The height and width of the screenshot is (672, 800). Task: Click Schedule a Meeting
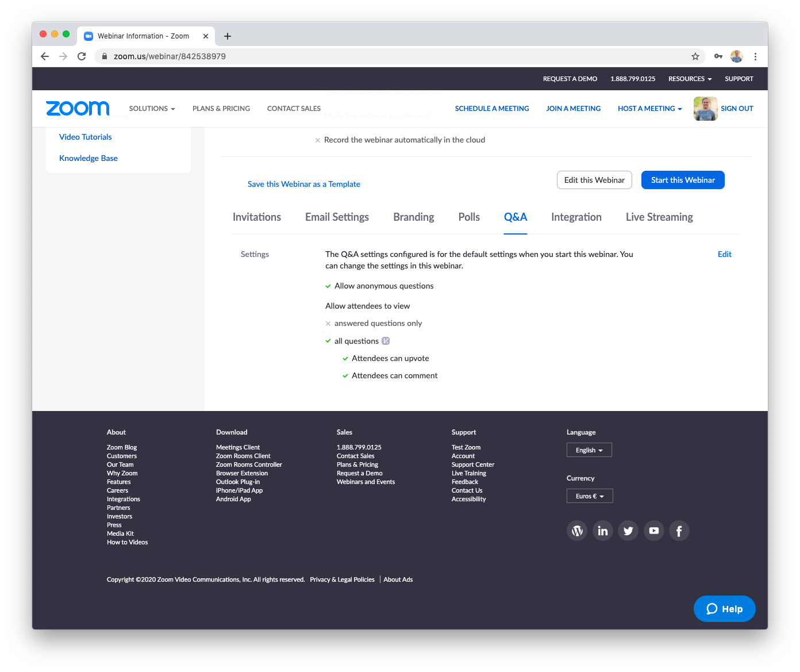pyautogui.click(x=492, y=109)
